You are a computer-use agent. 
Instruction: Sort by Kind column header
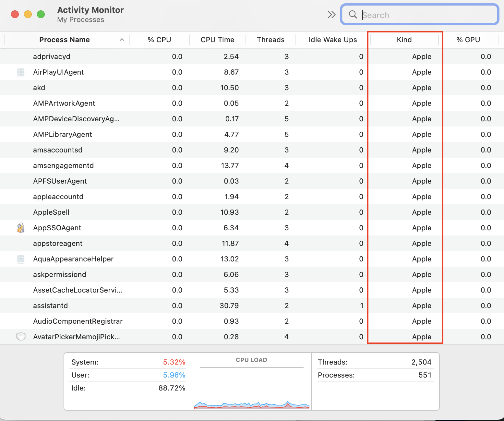404,40
